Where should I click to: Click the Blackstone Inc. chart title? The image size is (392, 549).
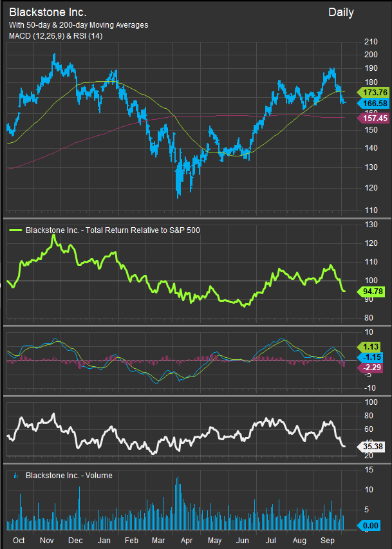pos(48,12)
